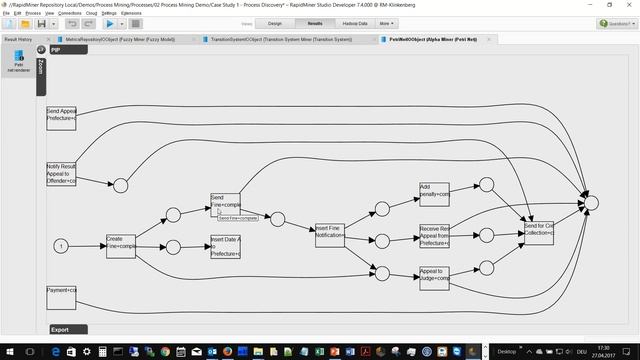Screen dimensions: 640x360
Task: Open the Questions? help dropdown
Action: [x=617, y=24]
